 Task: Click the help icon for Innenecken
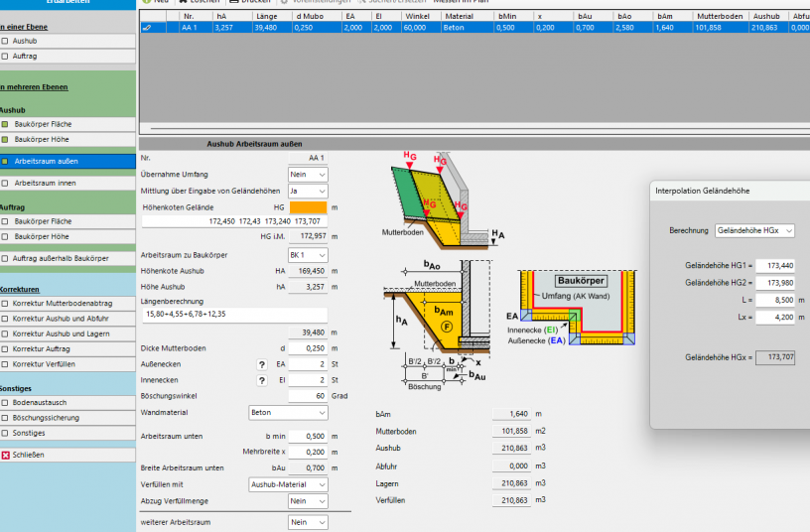click(262, 380)
